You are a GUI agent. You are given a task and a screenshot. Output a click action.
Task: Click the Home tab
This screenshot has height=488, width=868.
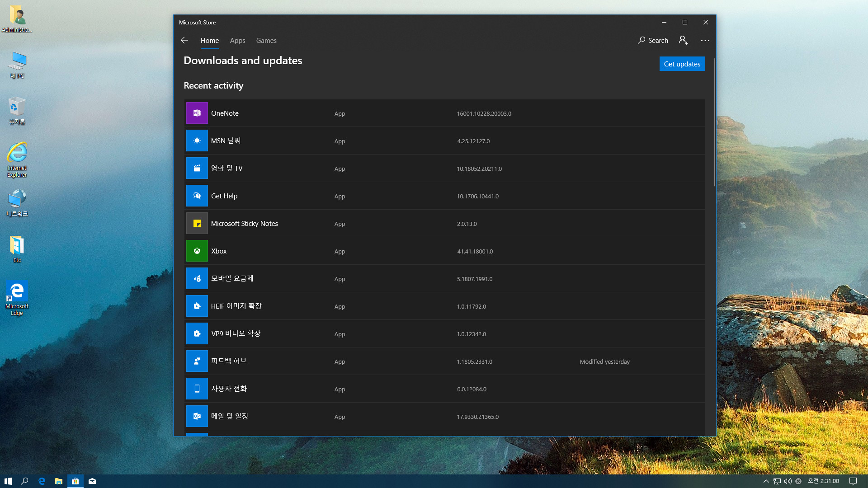209,40
